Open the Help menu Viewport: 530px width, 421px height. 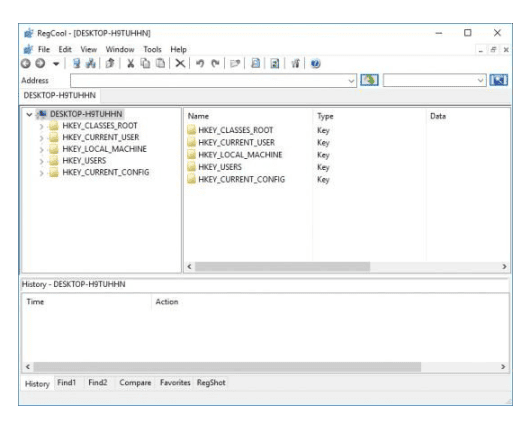[178, 49]
